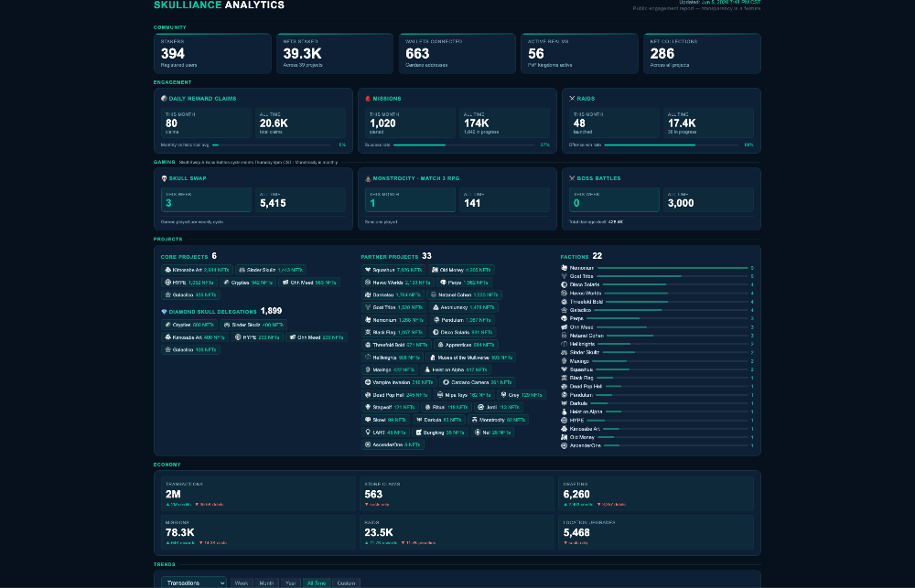This screenshot has height=588, width=915.
Task: Click the Squashua partner project icon
Action: [x=368, y=270]
